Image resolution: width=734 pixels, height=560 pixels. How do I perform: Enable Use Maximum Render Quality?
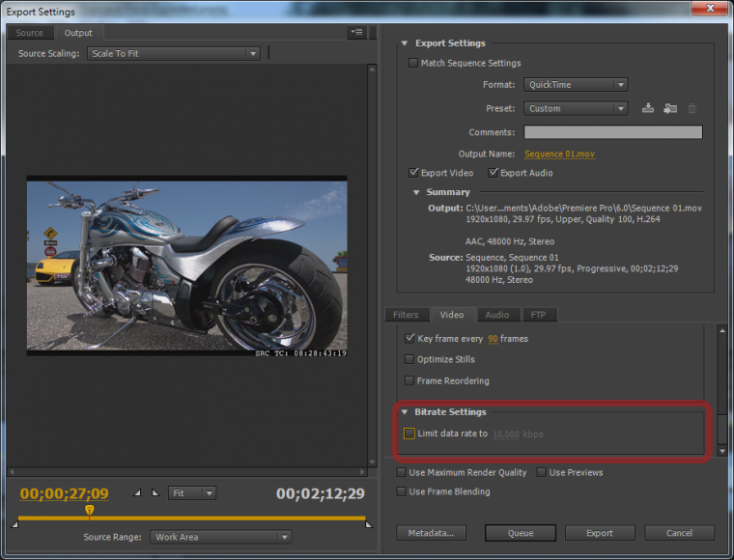[402, 473]
